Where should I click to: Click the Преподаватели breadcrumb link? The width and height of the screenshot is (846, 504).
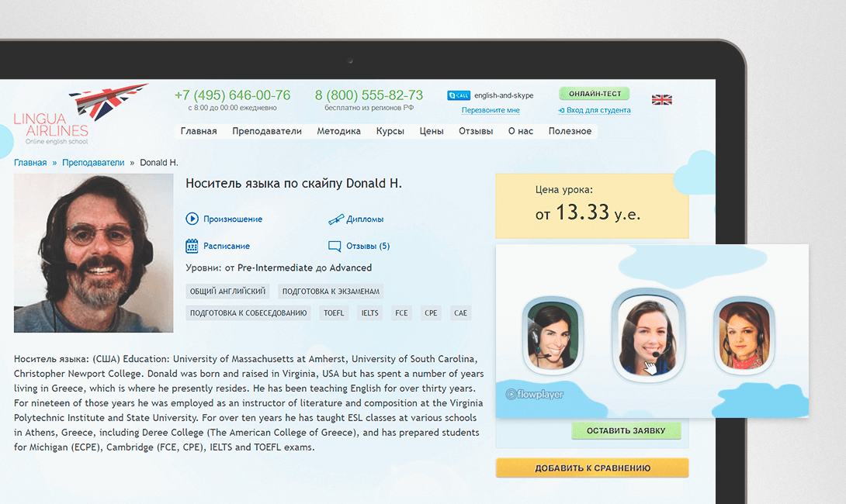point(93,162)
